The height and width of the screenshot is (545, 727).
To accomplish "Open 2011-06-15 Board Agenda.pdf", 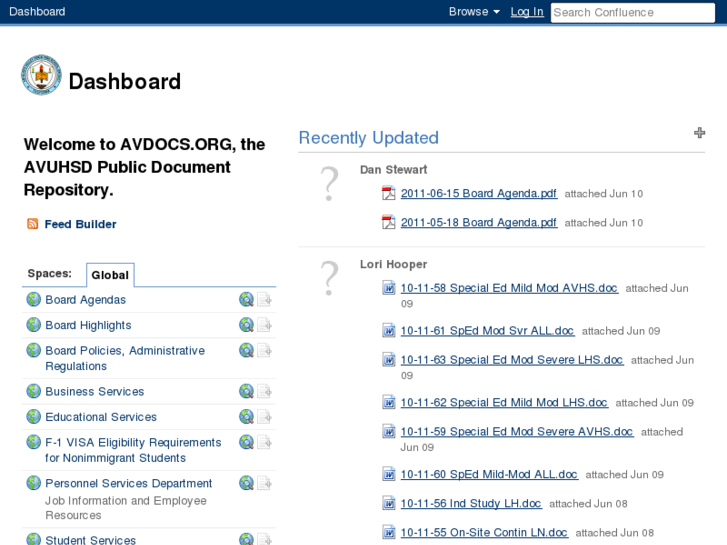I will [478, 193].
